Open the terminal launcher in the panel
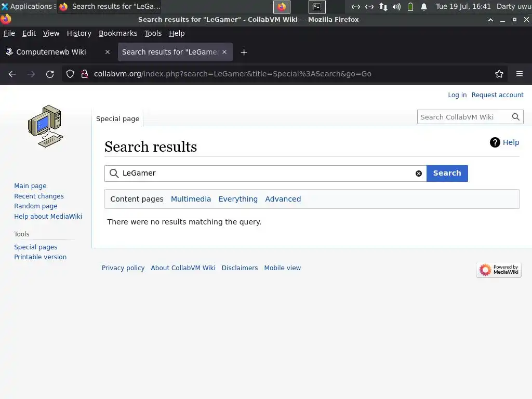The height and width of the screenshot is (399, 532). [x=317, y=6]
